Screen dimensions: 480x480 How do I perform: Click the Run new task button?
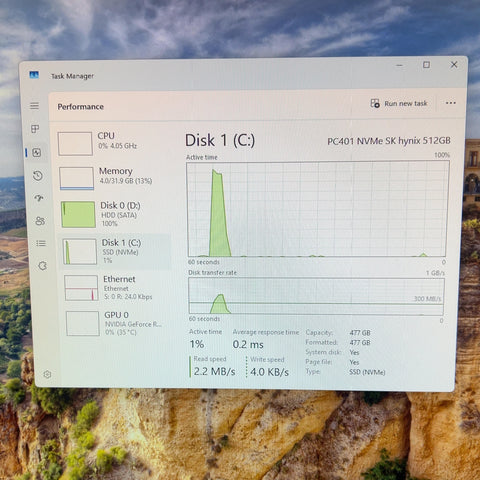399,103
